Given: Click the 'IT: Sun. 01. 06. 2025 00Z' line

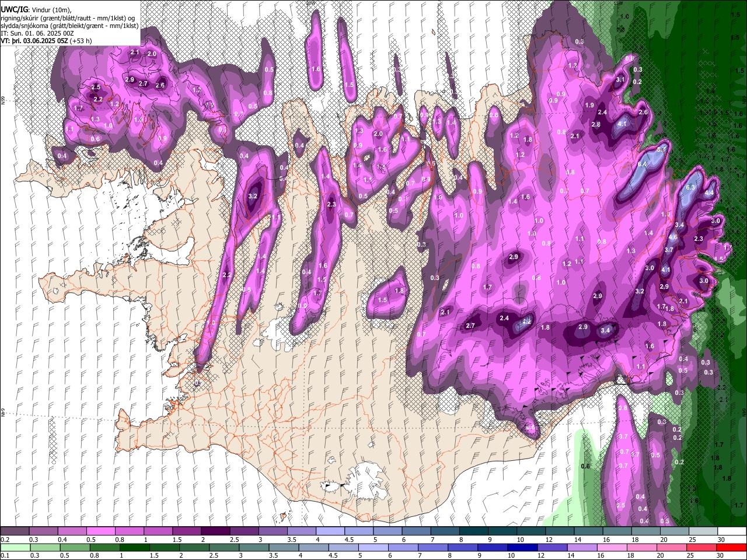Looking at the screenshot, I should [37, 33].
